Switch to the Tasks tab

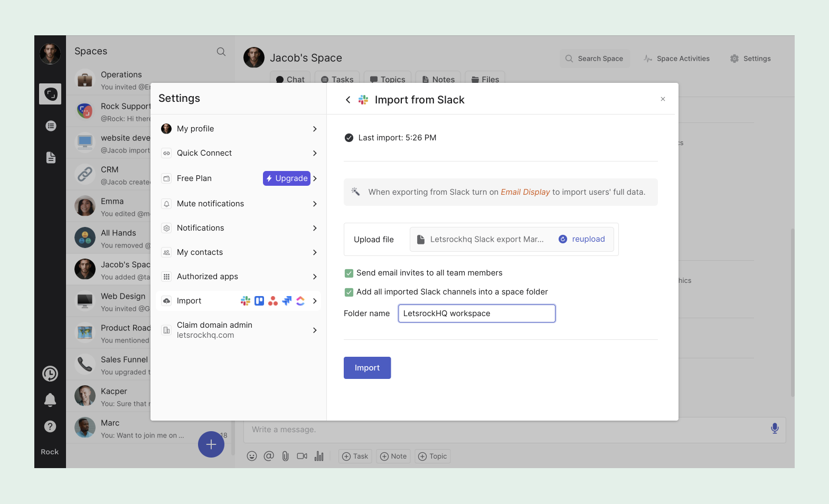click(x=337, y=79)
